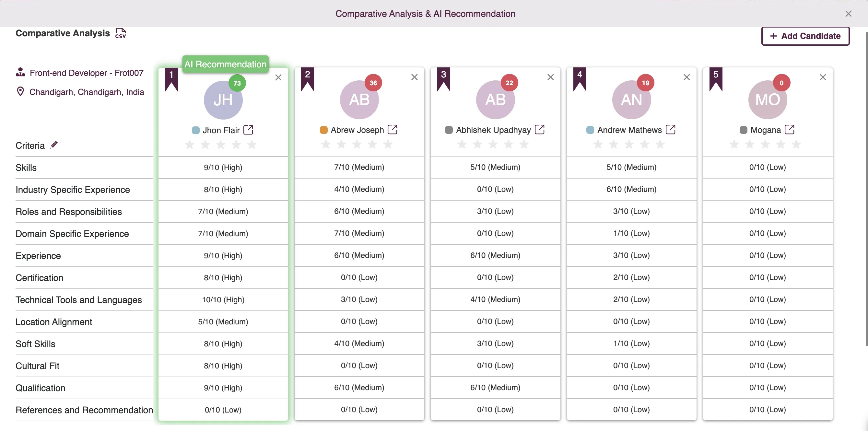
Task: Click the Soft Skills criteria label
Action: [x=35, y=344]
